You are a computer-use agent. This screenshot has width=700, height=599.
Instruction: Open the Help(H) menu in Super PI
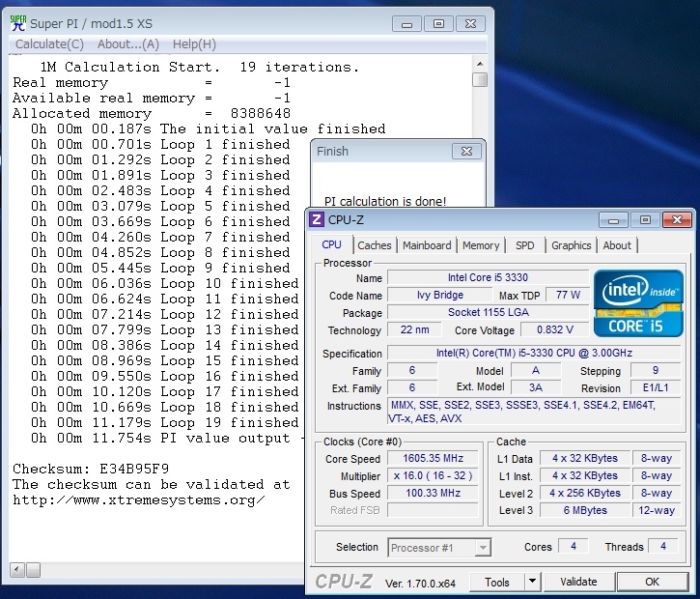pos(194,44)
